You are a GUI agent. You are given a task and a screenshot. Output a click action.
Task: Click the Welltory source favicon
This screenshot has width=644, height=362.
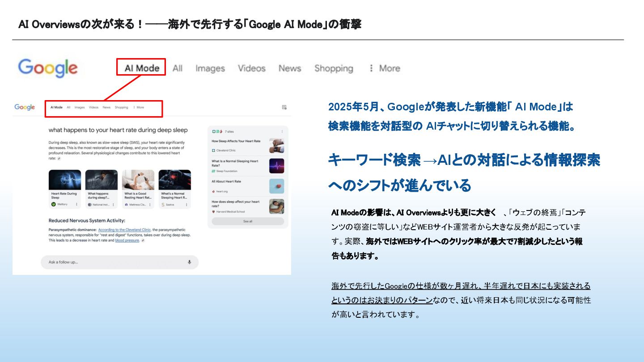click(x=54, y=205)
